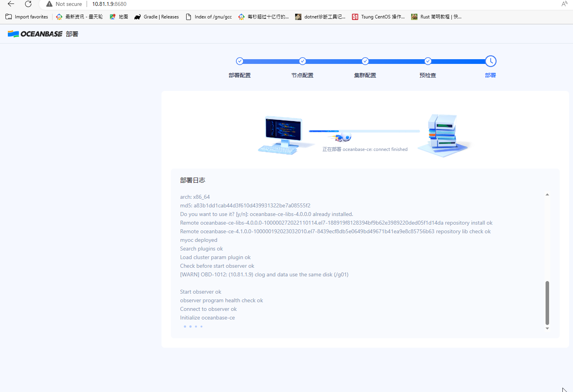Viewport: 573px width, 392px height.
Task: Click the 'myoc deployed' log line
Action: tap(199, 240)
